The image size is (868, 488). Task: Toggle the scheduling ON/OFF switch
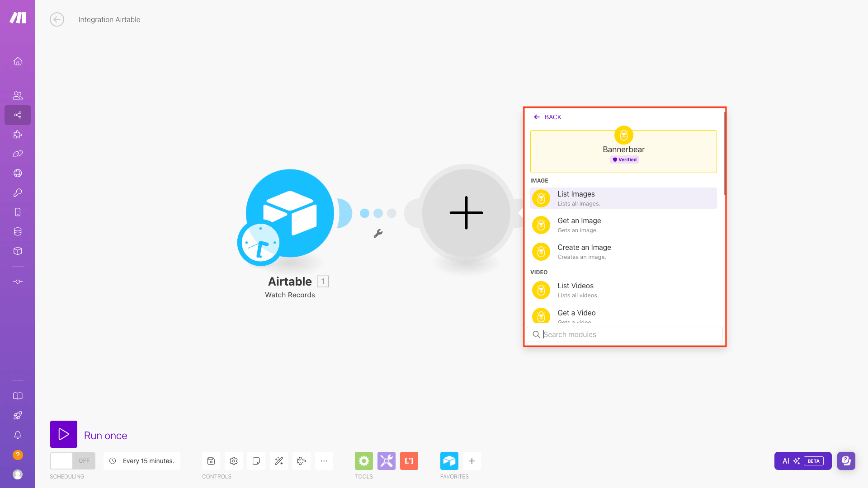[x=72, y=461]
